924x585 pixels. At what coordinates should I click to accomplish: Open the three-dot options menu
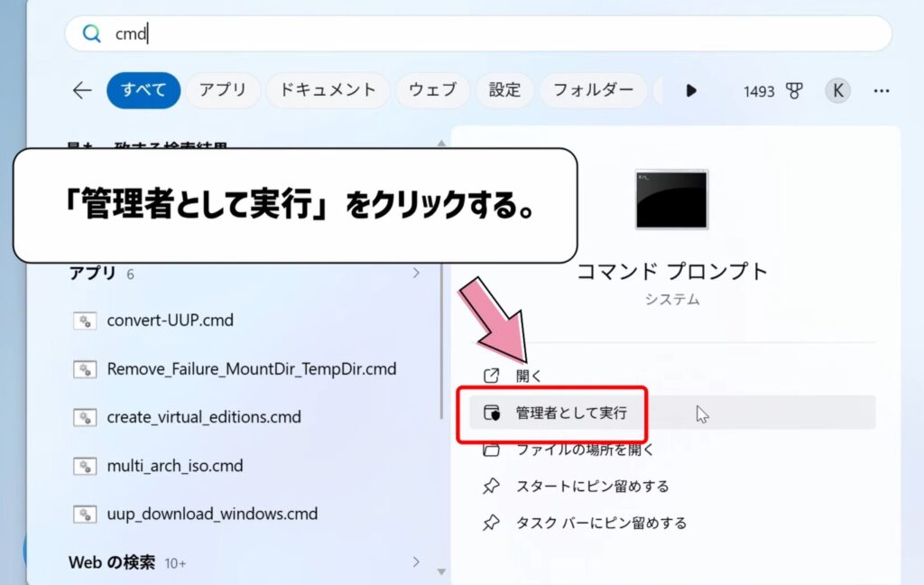(881, 90)
